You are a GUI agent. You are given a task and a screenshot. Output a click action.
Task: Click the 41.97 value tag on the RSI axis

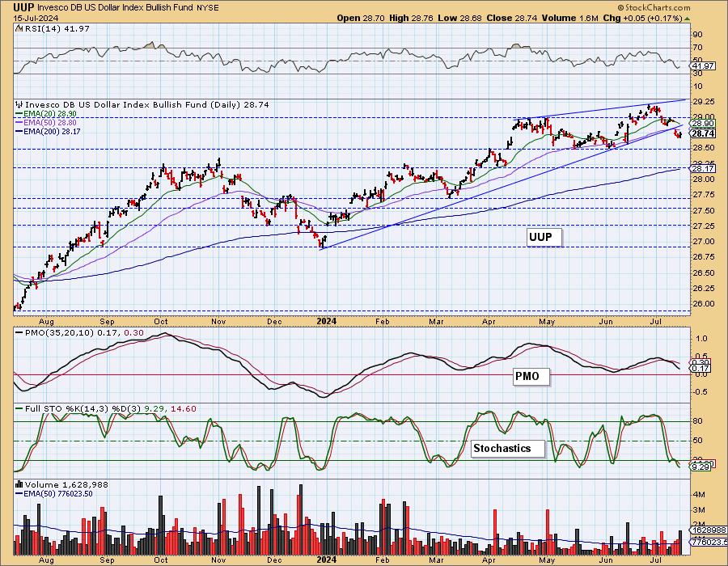(x=703, y=66)
